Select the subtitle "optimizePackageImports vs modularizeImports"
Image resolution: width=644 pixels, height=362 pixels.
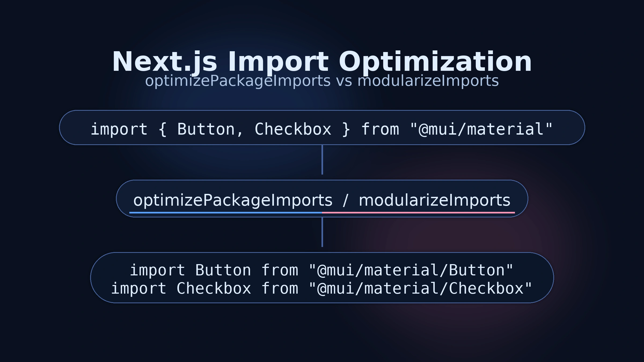pyautogui.click(x=322, y=81)
